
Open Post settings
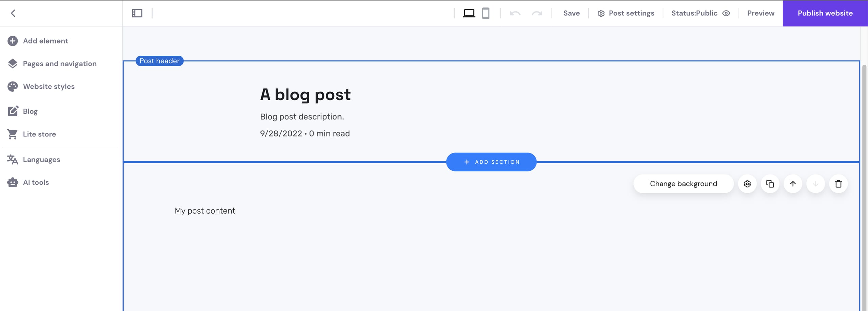click(626, 13)
